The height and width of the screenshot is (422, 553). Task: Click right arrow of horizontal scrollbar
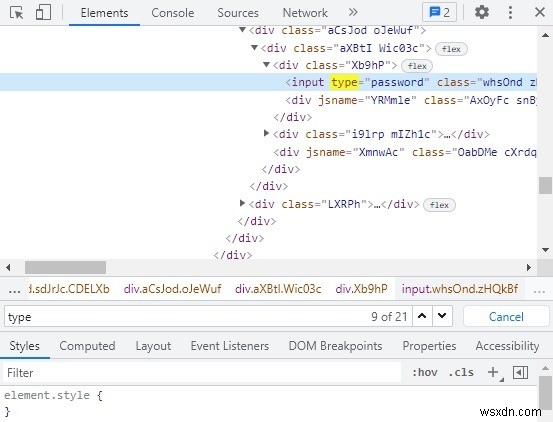click(x=529, y=268)
